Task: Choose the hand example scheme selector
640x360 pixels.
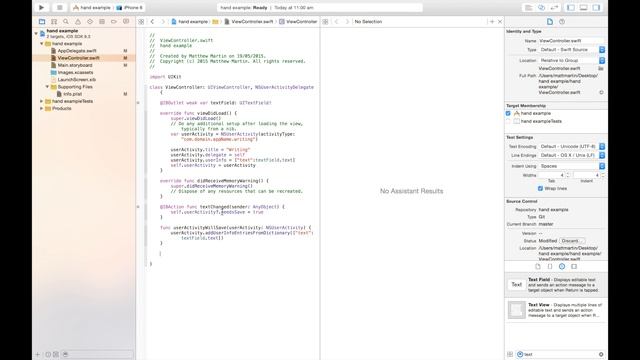Action: pos(92,8)
